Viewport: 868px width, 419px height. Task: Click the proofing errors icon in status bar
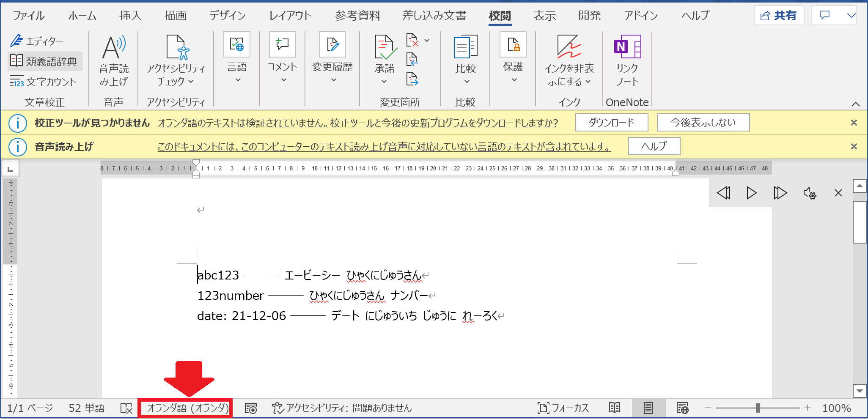pos(126,408)
